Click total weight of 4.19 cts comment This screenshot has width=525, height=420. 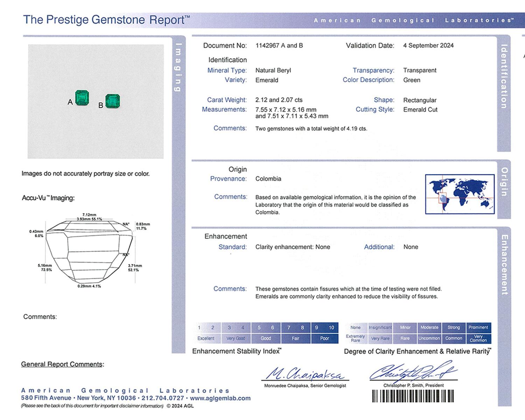[311, 129]
